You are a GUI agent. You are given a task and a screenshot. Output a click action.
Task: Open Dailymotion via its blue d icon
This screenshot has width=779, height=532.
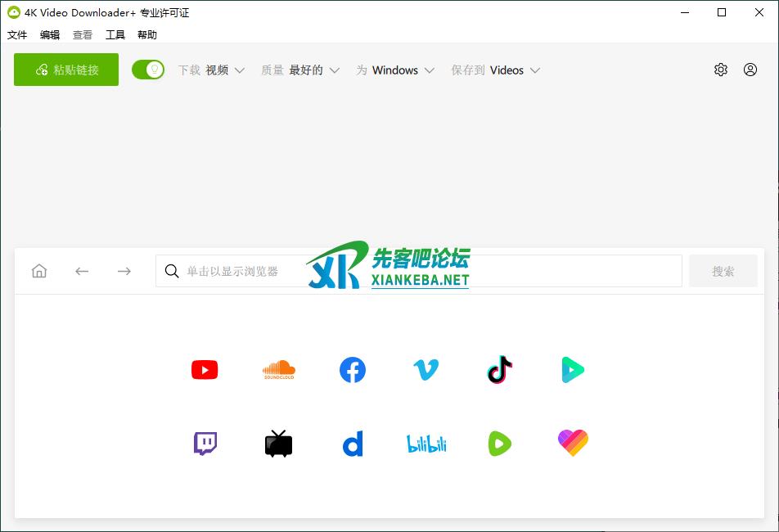[352, 443]
